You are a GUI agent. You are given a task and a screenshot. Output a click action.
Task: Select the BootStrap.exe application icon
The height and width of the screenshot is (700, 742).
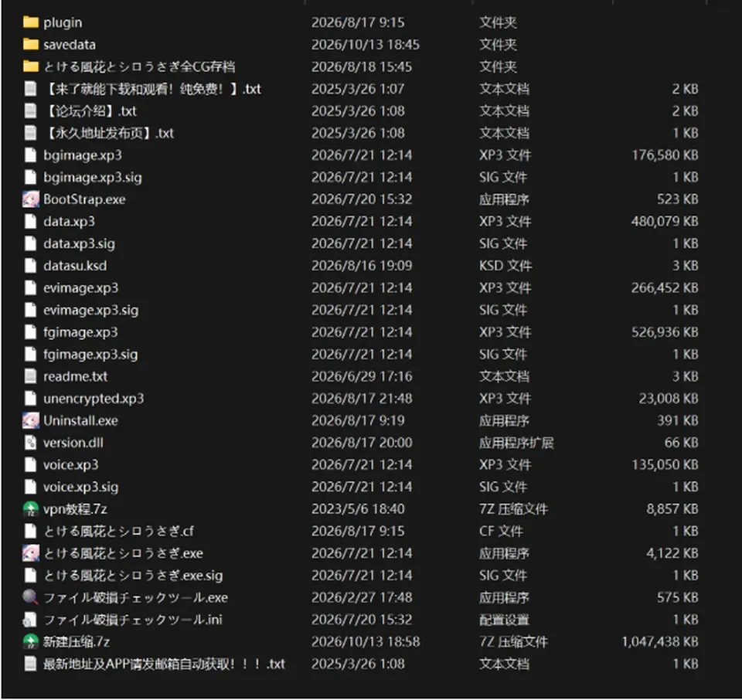(31, 199)
